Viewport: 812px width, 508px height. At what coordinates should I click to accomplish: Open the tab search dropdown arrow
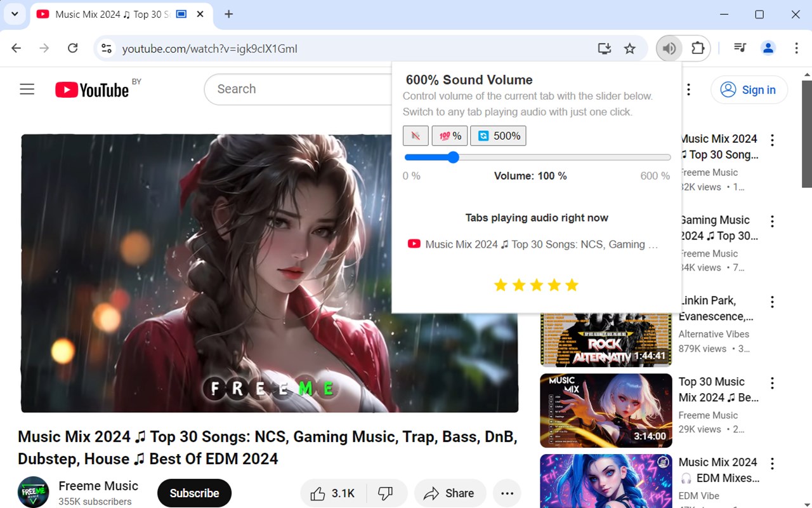(15, 14)
